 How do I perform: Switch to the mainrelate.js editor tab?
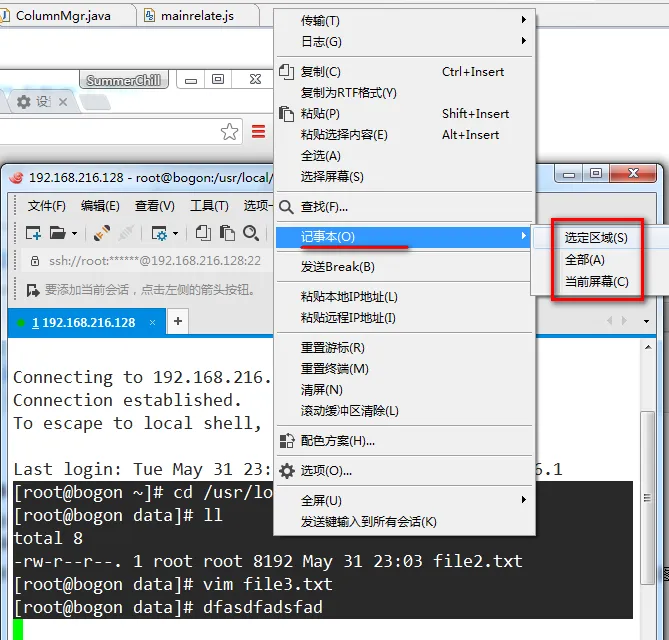pyautogui.click(x=198, y=16)
